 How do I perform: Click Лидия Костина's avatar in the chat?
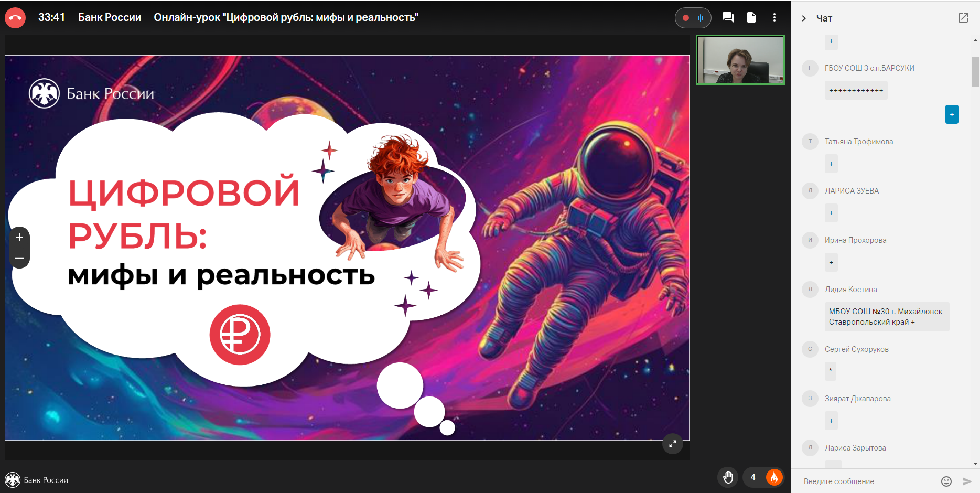tap(810, 290)
